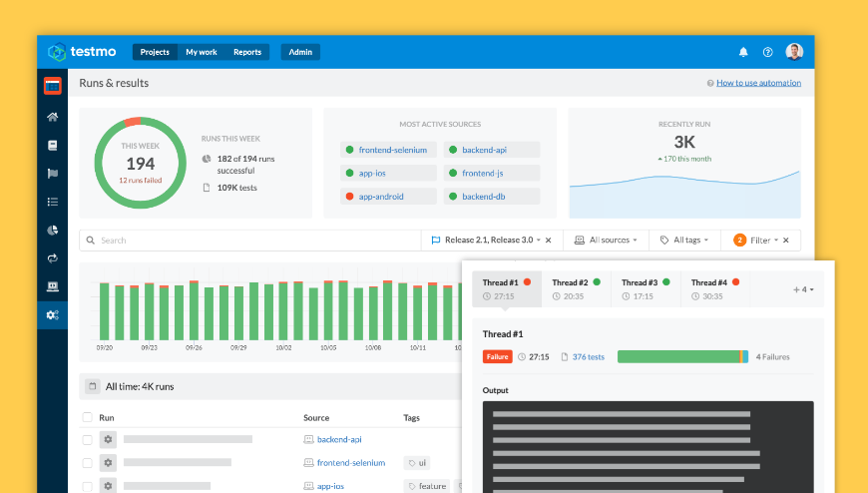Expand the All sources dropdown
Viewport: 868px width, 493px height.
[x=608, y=241]
